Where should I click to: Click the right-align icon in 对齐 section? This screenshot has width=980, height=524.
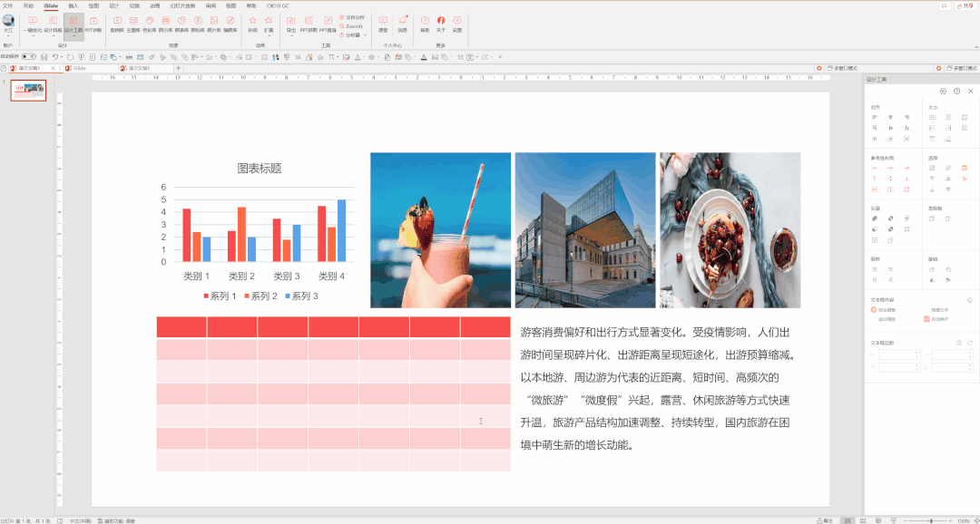[906, 117]
